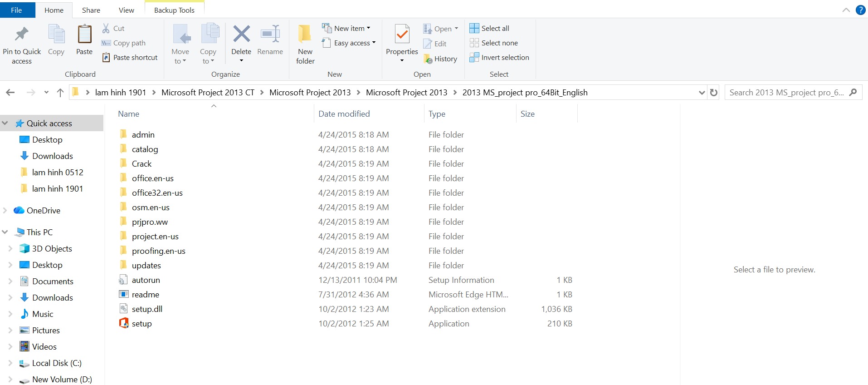
Task: Sort files by Date modified column
Action: point(344,114)
